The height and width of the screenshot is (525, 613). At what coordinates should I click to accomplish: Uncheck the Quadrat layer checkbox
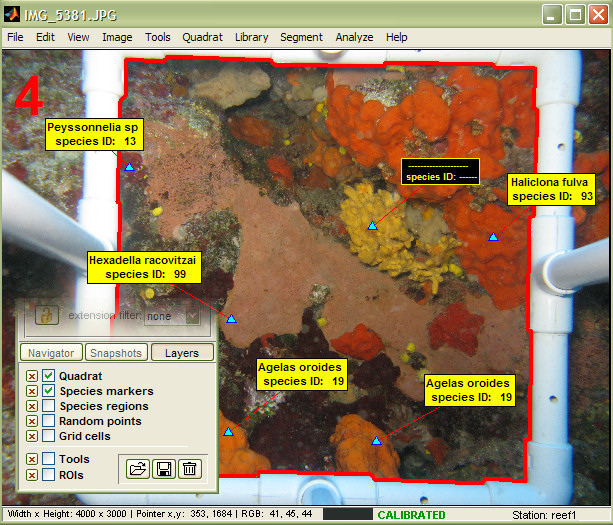tap(48, 376)
